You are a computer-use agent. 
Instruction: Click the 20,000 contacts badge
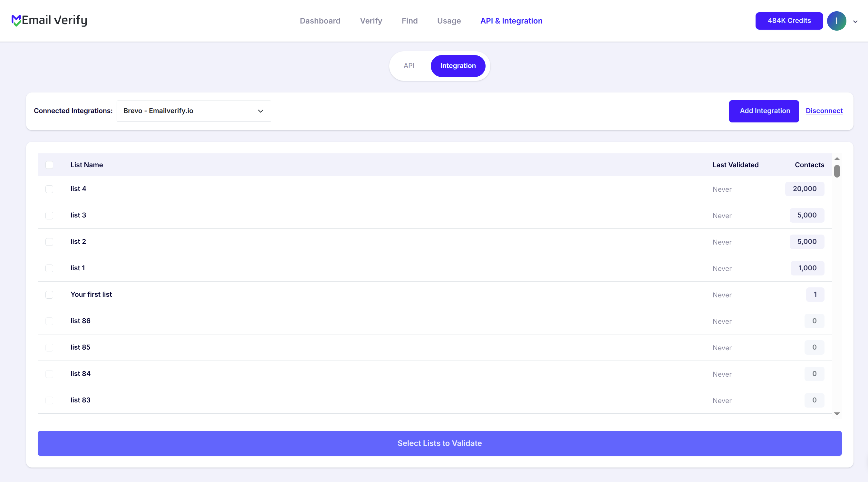(x=805, y=189)
